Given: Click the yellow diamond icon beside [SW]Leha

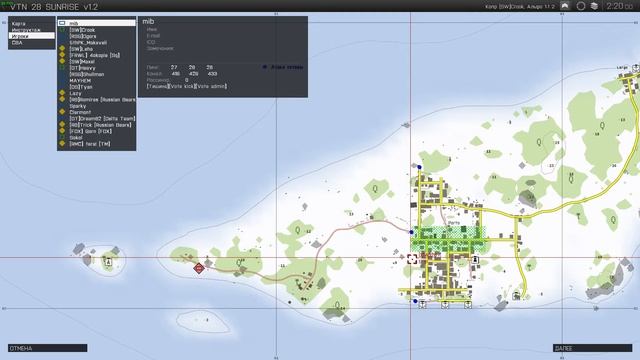Looking at the screenshot, I should [62, 48].
